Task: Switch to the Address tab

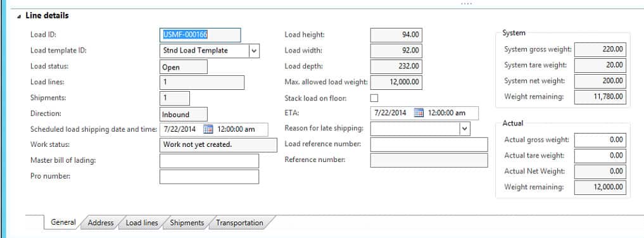Action: [x=101, y=223]
